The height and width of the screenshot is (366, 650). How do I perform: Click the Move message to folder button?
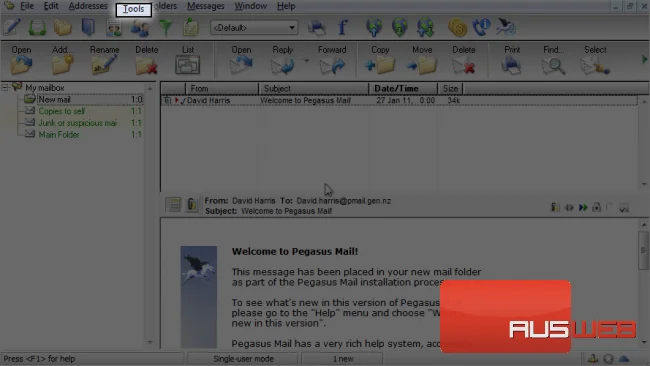(x=422, y=60)
